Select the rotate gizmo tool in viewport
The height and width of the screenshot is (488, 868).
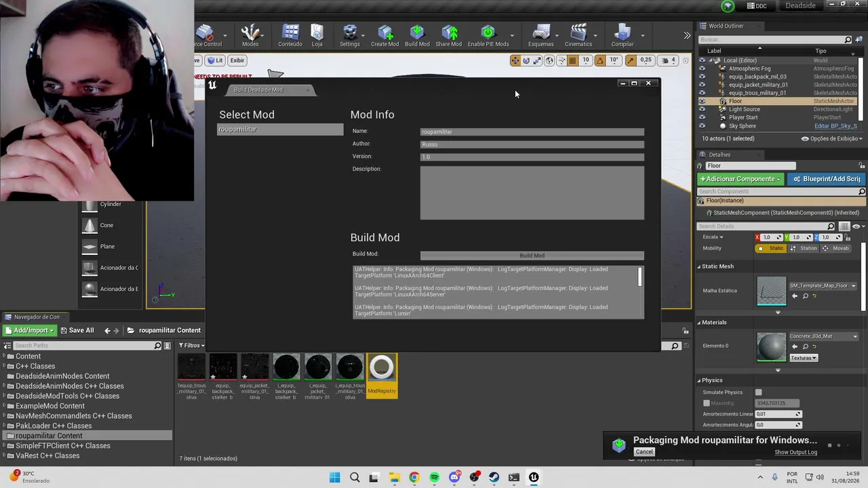coord(526,60)
